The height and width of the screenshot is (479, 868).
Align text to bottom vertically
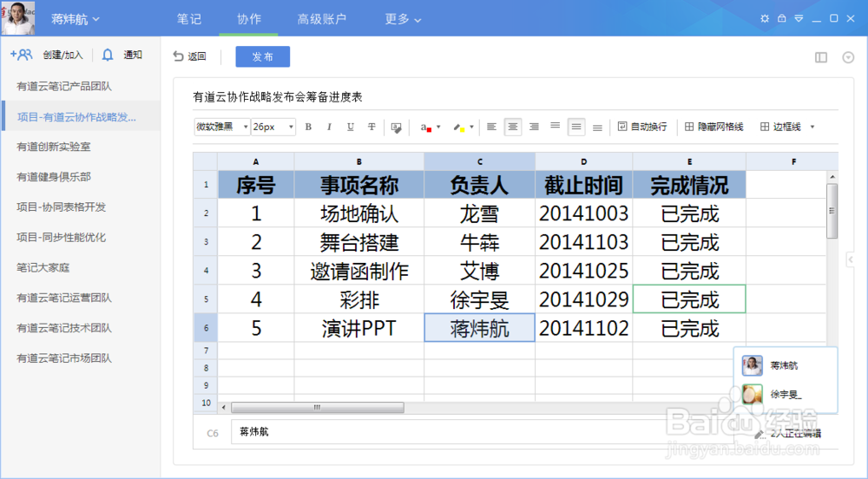[597, 128]
